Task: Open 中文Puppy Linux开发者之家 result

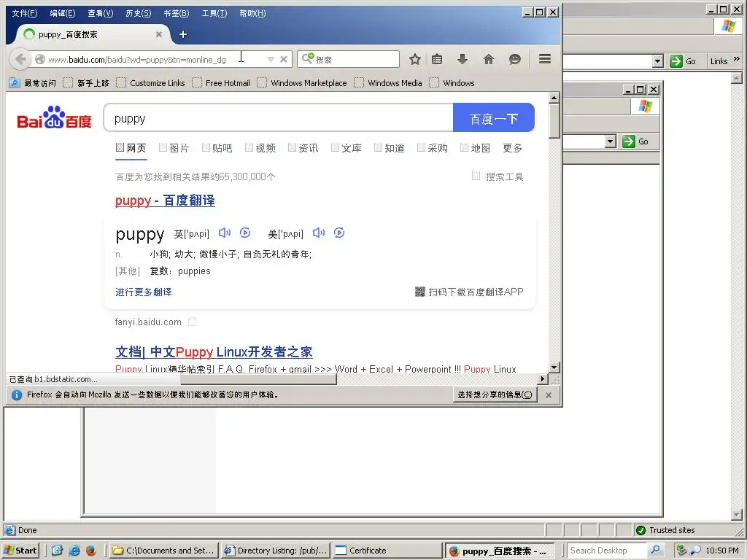Action: coord(214,352)
